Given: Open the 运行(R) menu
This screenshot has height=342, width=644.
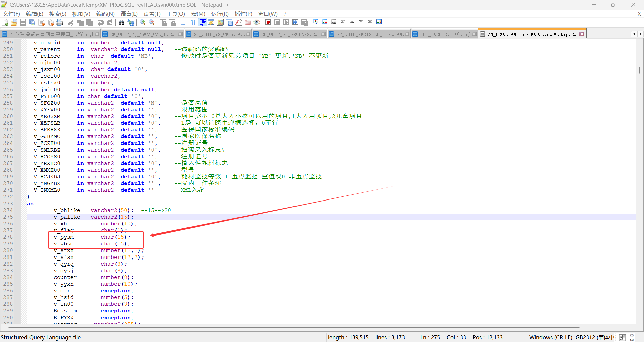Looking at the screenshot, I should 220,14.
